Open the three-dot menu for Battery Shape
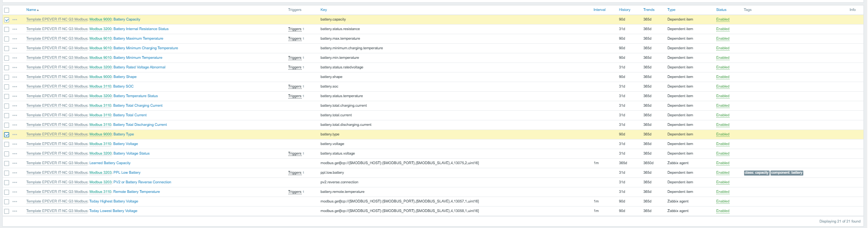Viewport: 868px width, 228px height. (x=15, y=77)
